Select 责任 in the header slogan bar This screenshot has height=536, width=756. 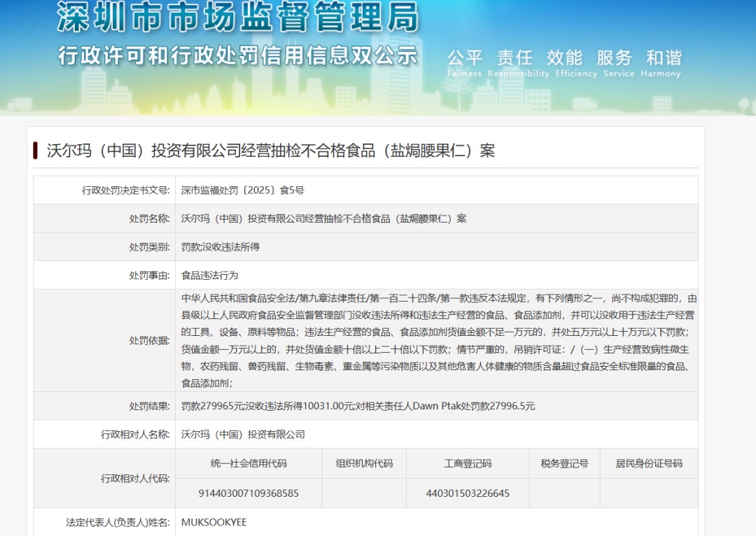[x=514, y=59]
